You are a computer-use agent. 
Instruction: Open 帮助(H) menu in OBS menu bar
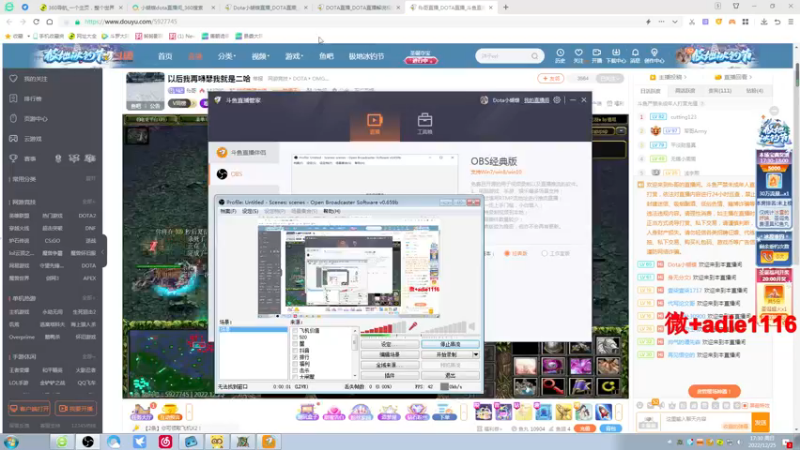[x=332, y=211]
